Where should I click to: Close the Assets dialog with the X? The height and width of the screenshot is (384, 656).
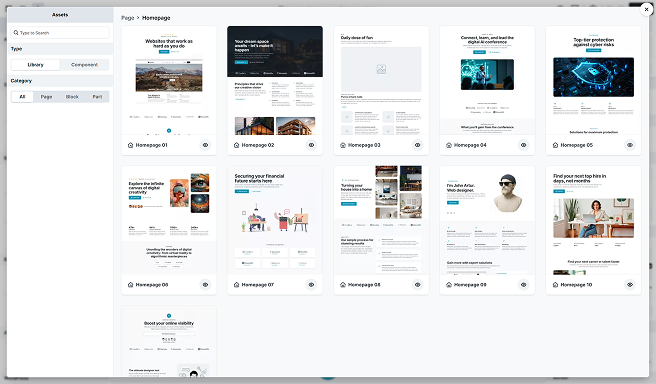tap(646, 9)
